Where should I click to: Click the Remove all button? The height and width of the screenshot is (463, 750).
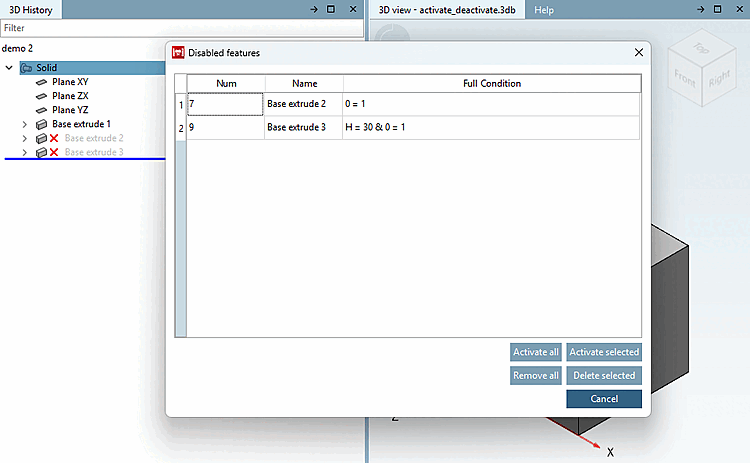(x=536, y=375)
